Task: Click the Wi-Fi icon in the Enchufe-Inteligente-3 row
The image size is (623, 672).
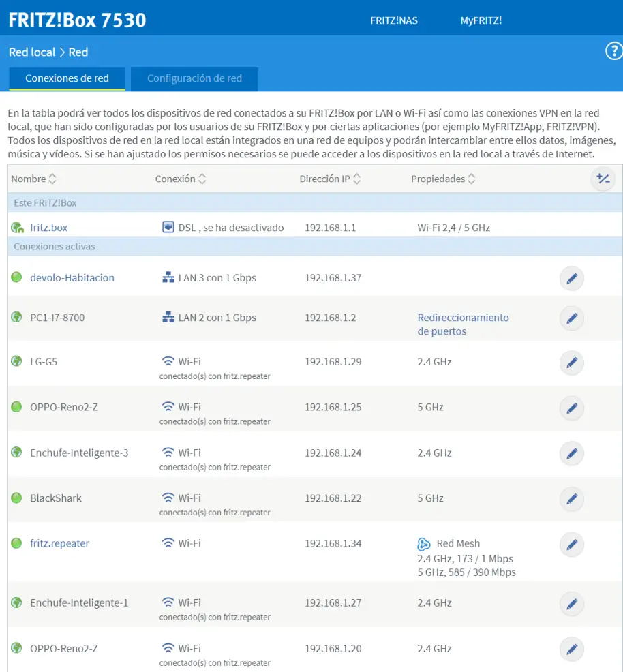Action: pyautogui.click(x=168, y=452)
